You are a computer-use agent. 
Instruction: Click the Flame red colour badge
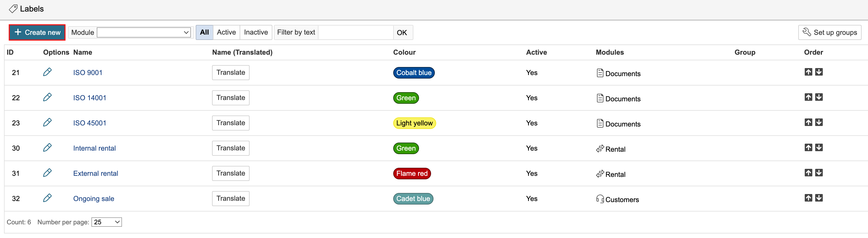[411, 174]
